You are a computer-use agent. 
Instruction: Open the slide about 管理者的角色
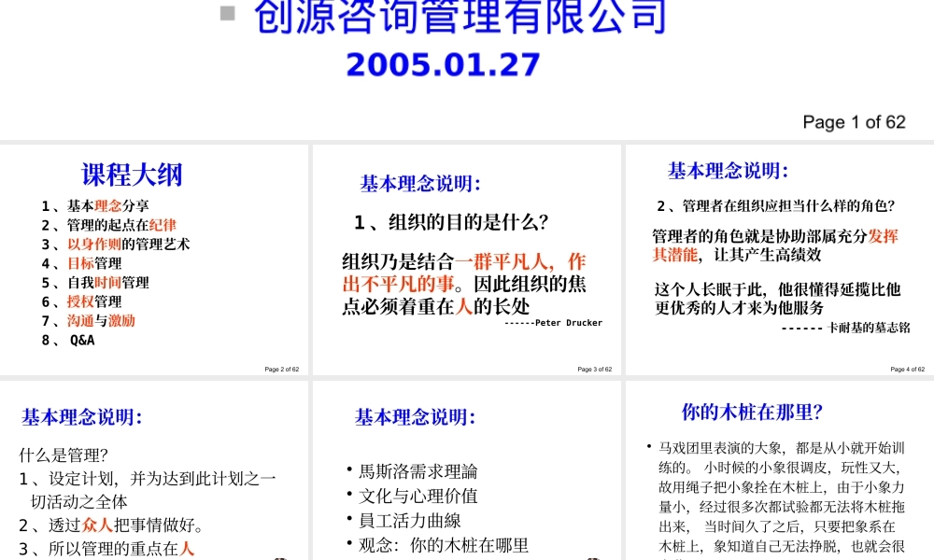click(x=780, y=259)
